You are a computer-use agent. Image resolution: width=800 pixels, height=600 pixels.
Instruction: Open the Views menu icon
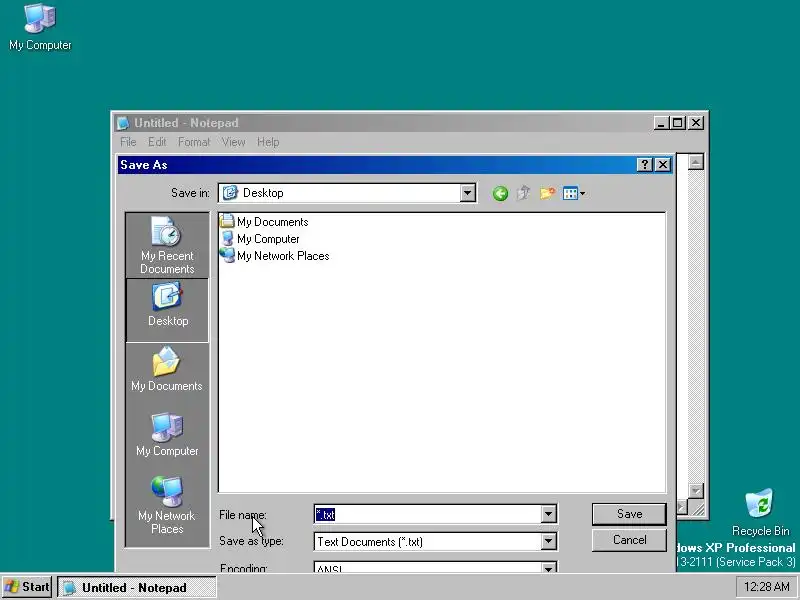574,193
